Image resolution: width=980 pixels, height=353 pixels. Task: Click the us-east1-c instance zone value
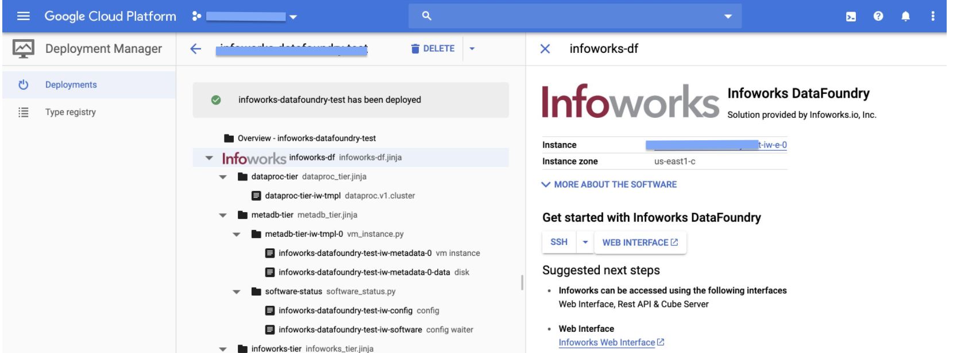[x=675, y=162]
